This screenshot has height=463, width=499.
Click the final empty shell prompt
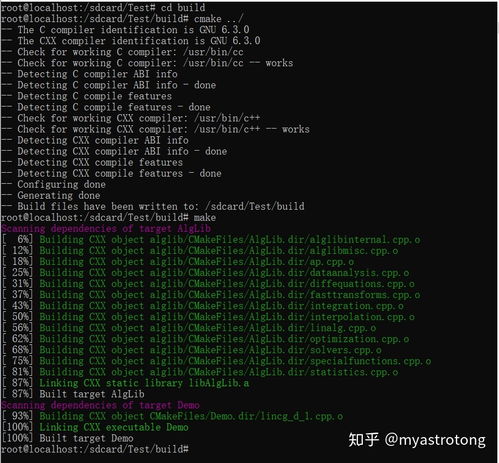coord(95,449)
